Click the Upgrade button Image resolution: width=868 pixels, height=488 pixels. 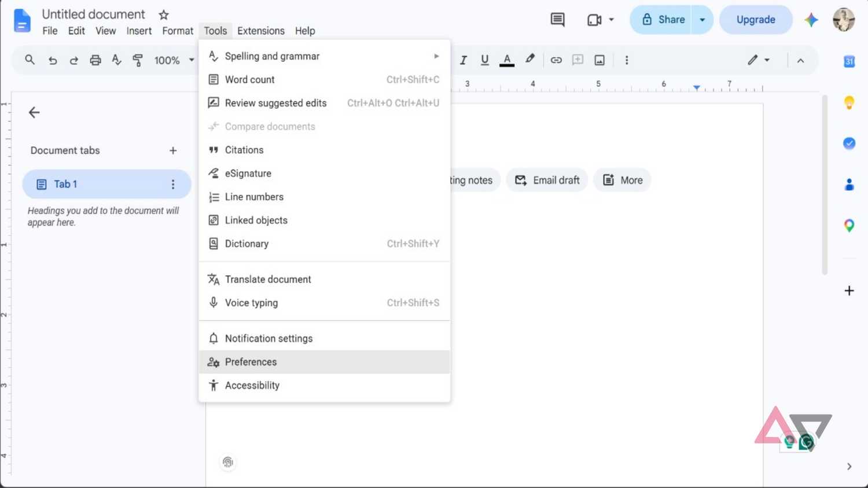coord(756,20)
